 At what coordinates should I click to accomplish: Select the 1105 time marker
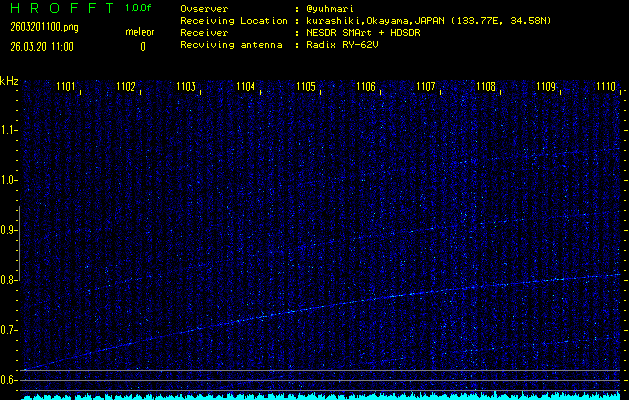pos(307,88)
